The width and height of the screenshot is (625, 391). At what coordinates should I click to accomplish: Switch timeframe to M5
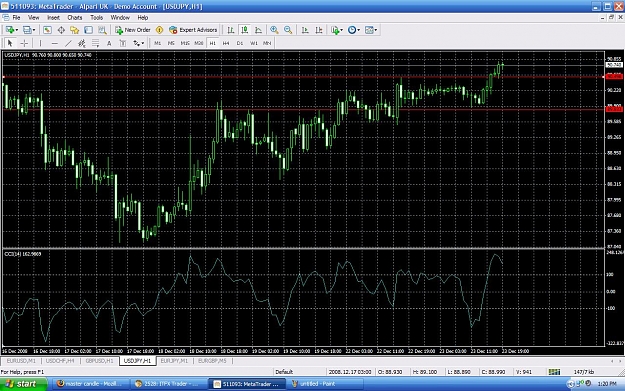171,43
